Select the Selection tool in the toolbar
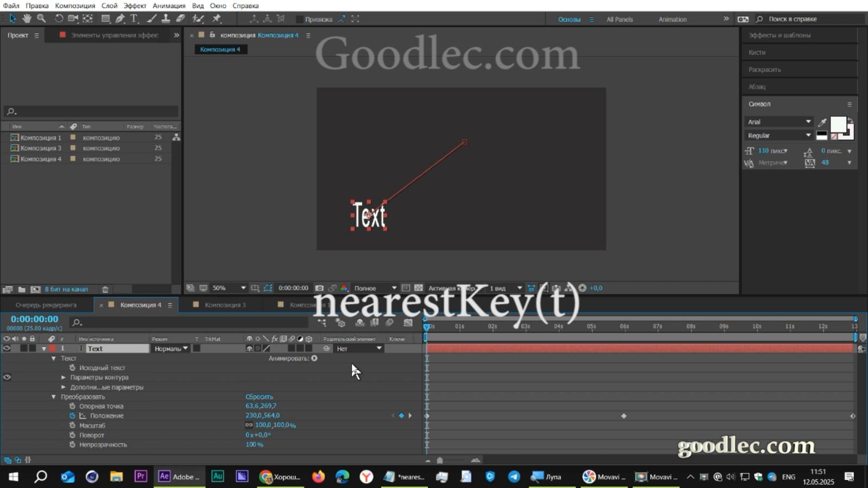 click(12, 18)
